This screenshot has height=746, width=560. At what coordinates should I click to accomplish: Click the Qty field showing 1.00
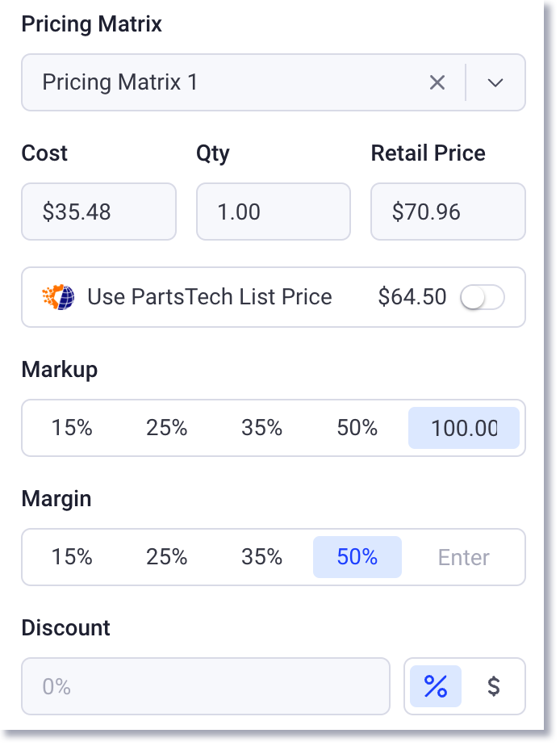(x=273, y=212)
